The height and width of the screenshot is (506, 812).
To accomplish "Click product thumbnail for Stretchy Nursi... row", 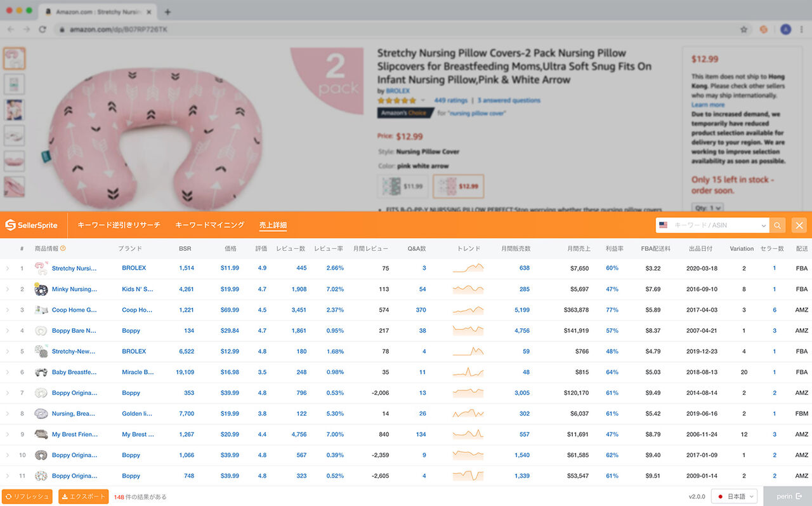I will pyautogui.click(x=41, y=269).
